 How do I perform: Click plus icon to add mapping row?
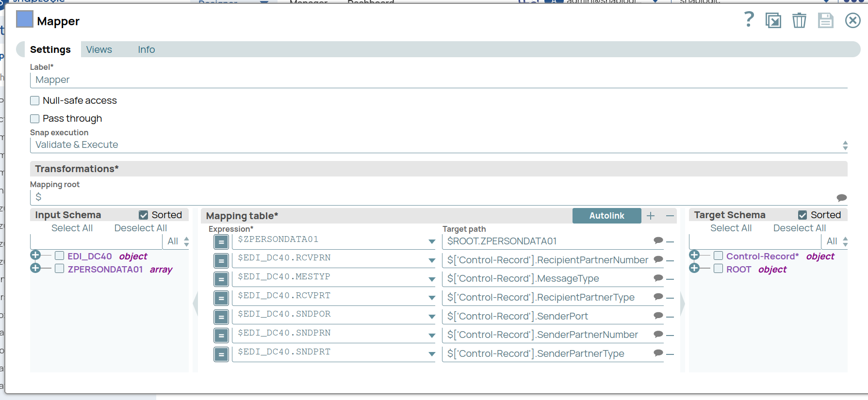click(651, 216)
